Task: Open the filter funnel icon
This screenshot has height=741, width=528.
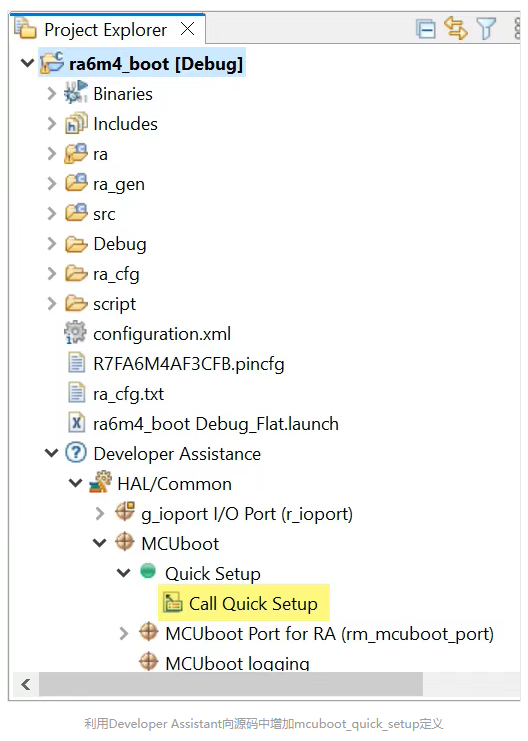Action: coord(486,29)
